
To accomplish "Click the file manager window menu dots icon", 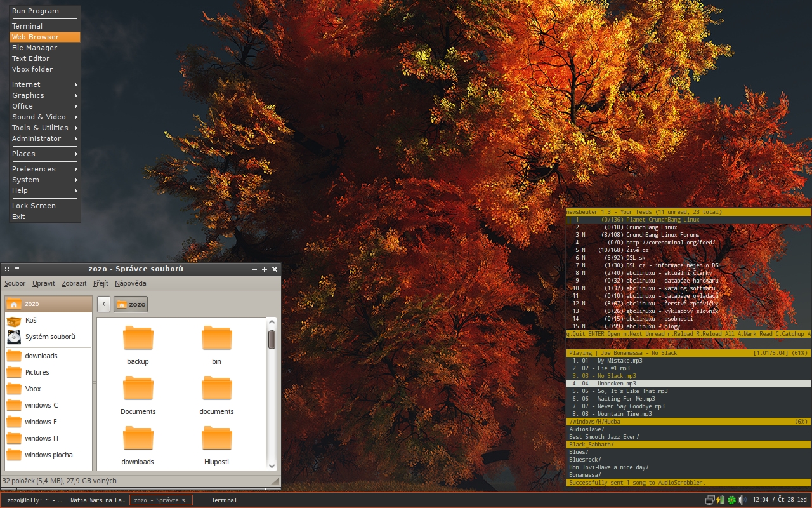I will pos(7,269).
